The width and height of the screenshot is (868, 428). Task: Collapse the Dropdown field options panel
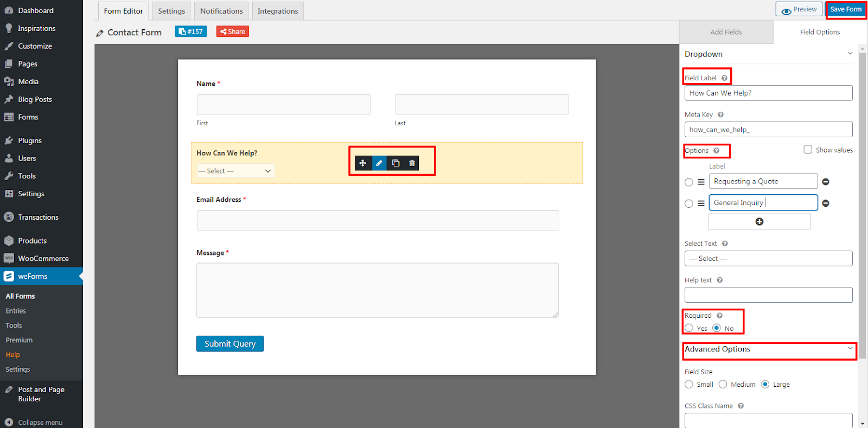(x=850, y=53)
